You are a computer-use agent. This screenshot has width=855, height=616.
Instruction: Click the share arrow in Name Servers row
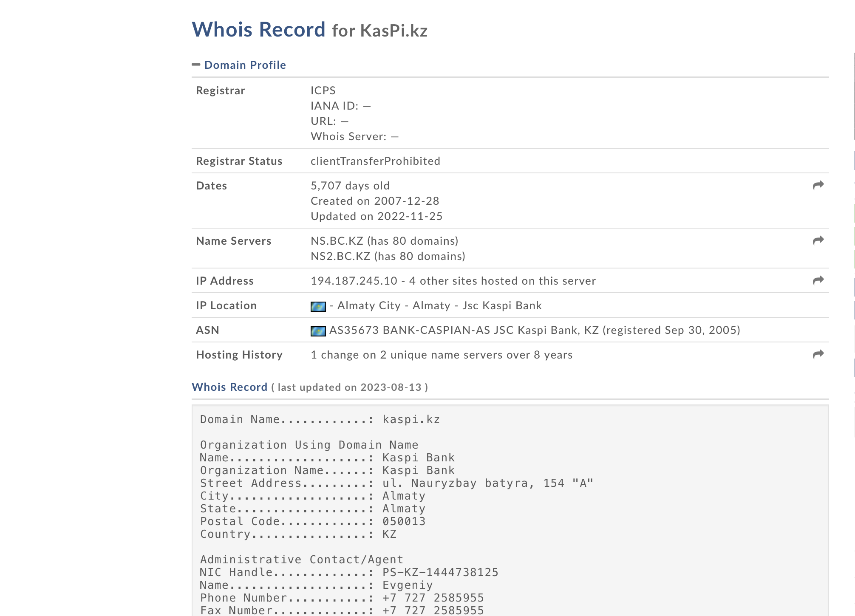(x=818, y=240)
